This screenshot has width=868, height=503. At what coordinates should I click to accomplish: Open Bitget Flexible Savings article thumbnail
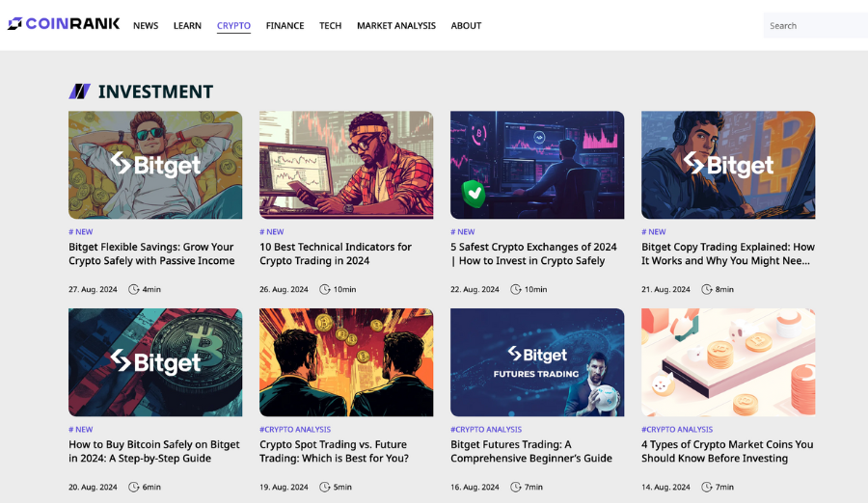[x=155, y=165]
